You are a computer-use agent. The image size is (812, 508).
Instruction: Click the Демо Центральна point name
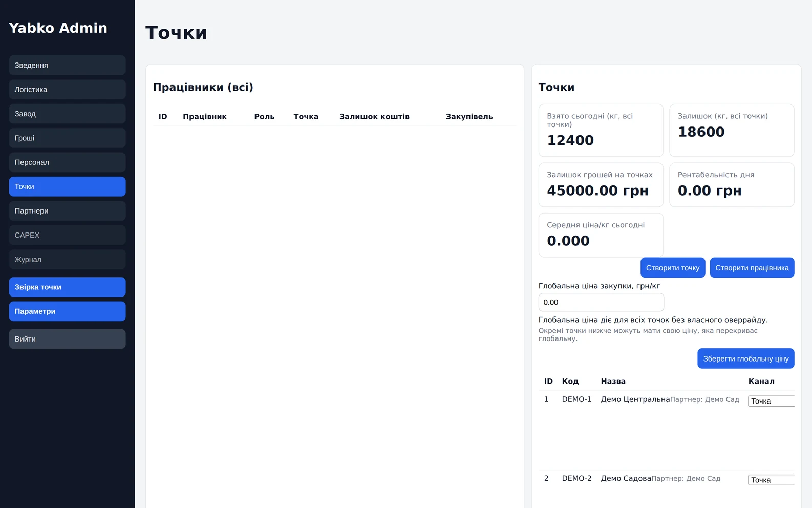click(x=635, y=399)
